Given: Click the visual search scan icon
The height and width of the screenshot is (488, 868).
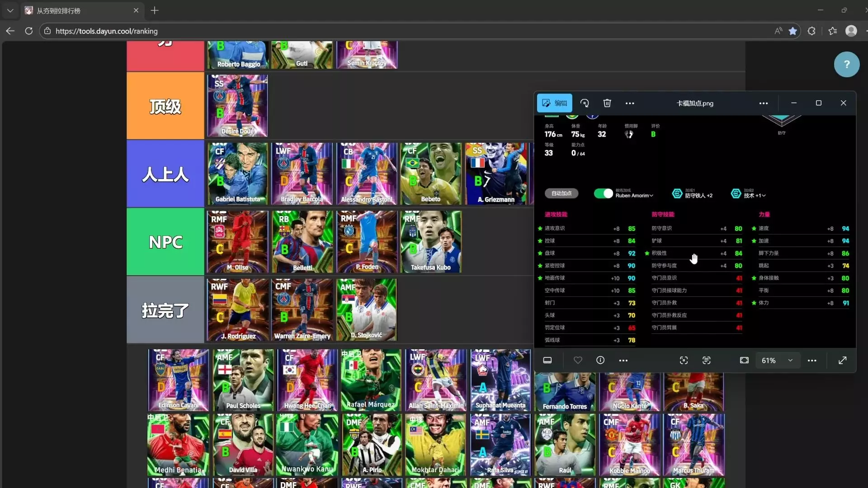Looking at the screenshot, I should click(x=684, y=360).
